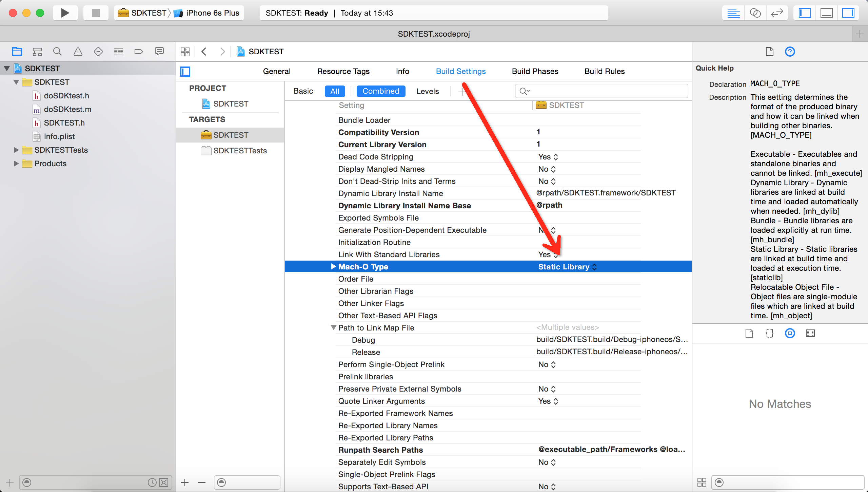Viewport: 868px width, 492px height.
Task: Open the related items grid menu
Action: [x=185, y=52]
